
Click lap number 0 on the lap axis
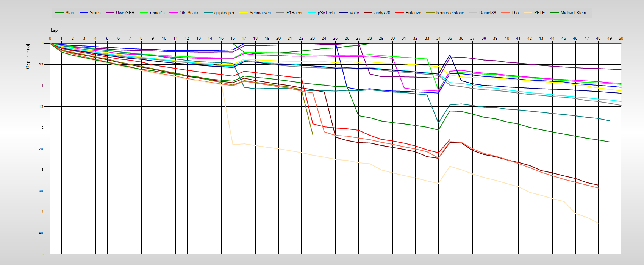click(50, 38)
